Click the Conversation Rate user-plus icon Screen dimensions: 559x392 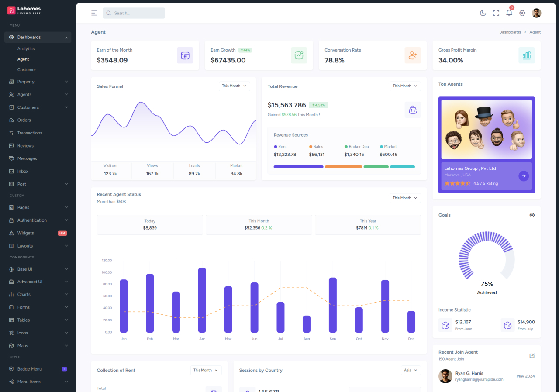pos(413,55)
